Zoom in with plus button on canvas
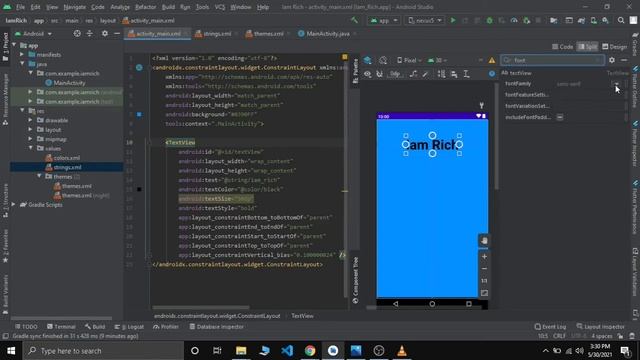This screenshot has height=360, width=640. [484, 257]
